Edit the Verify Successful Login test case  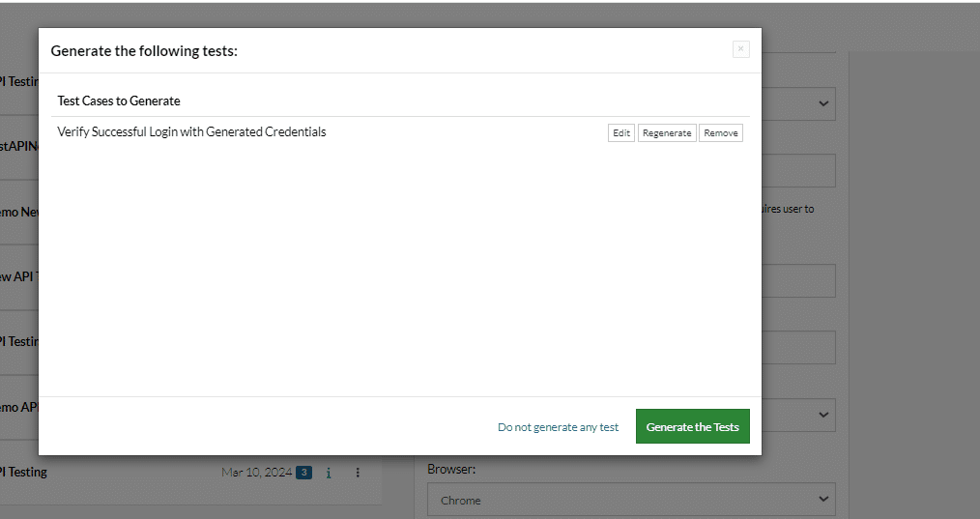tap(621, 132)
